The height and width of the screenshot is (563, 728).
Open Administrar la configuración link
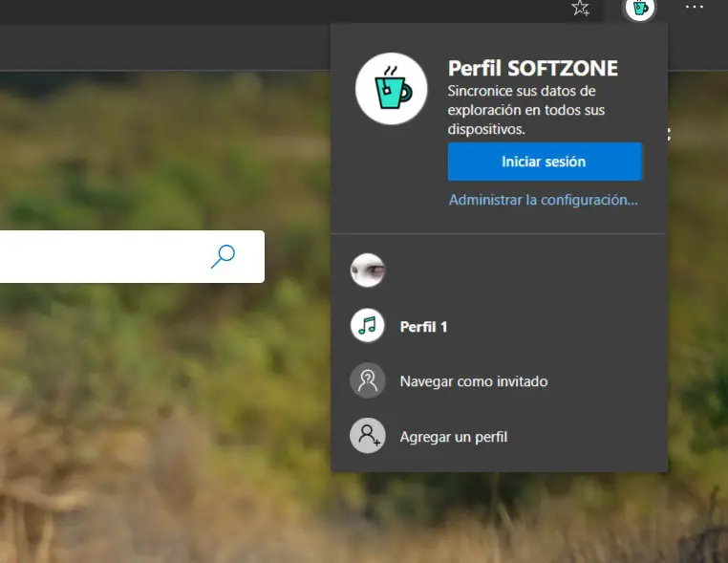point(544,200)
